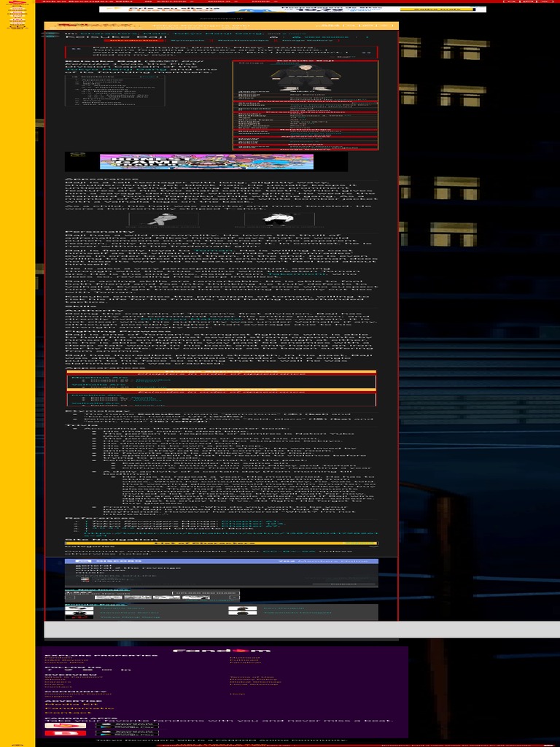
Task: Collapse the Contents table with hide toggle
Action: click(x=149, y=77)
